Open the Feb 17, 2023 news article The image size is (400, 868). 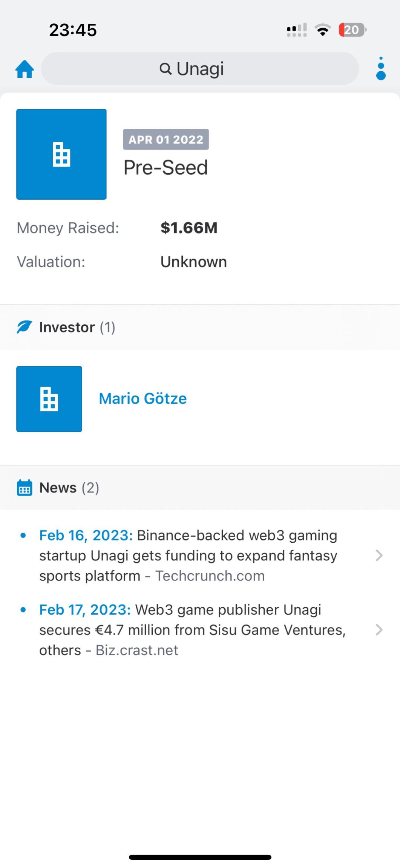tap(189, 630)
